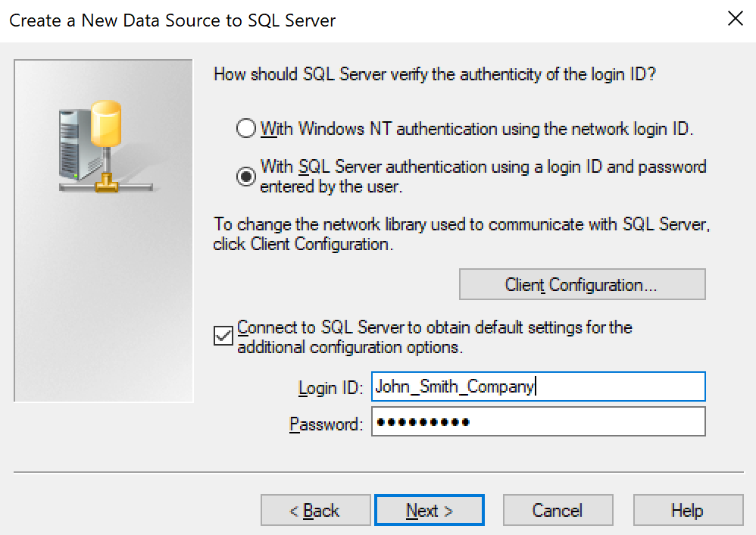Proceed with the Next button
This screenshot has width=756, height=535.
tap(429, 510)
